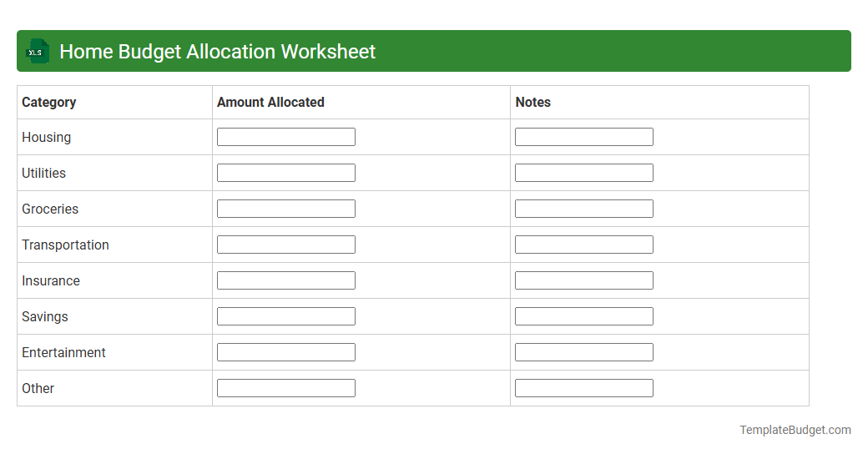Click the TemplateBudget.com footer text
The image size is (868, 454).
point(795,430)
